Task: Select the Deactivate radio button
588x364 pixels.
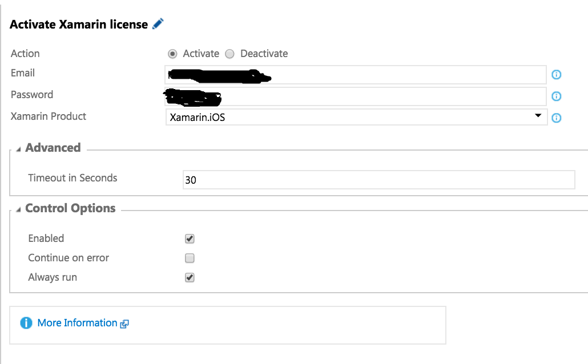Action: (x=229, y=54)
